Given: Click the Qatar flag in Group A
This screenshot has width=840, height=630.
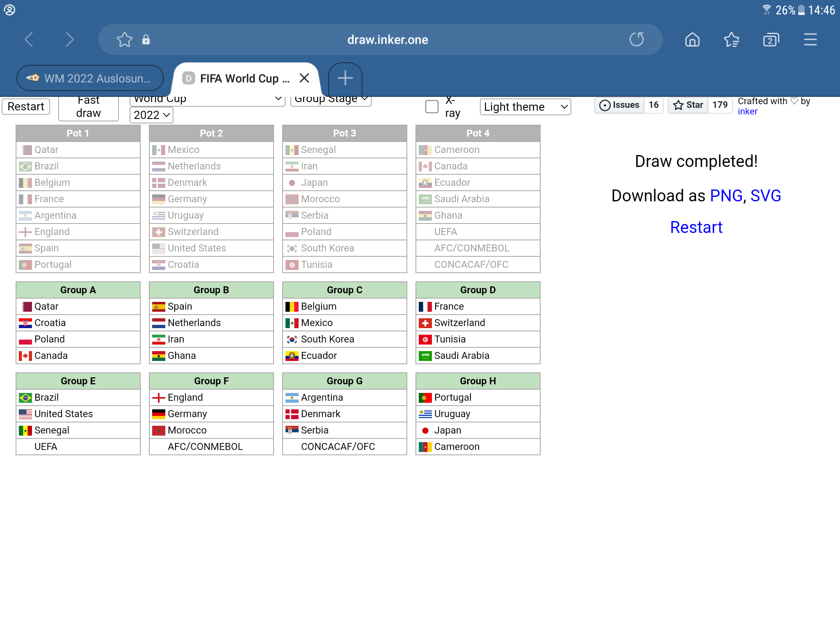Looking at the screenshot, I should 25,306.
